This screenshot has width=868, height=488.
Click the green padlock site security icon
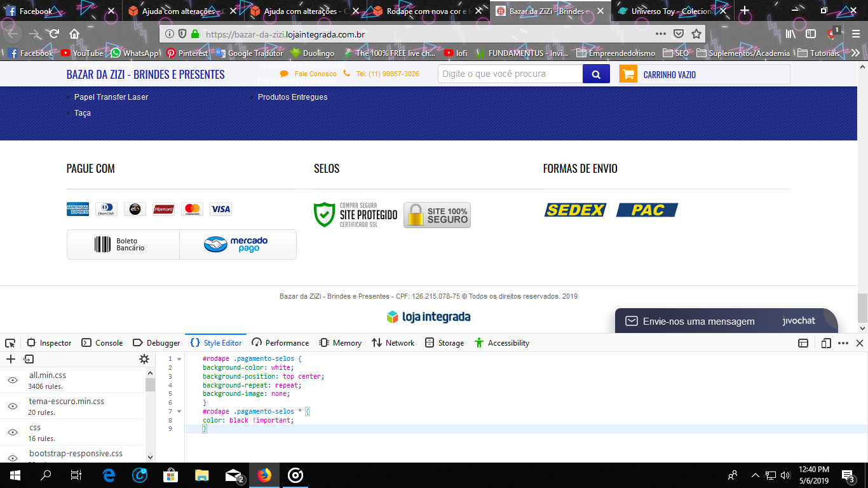point(194,34)
